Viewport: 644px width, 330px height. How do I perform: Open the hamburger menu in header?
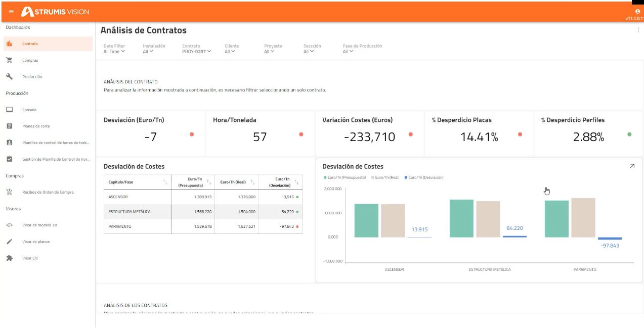11,12
